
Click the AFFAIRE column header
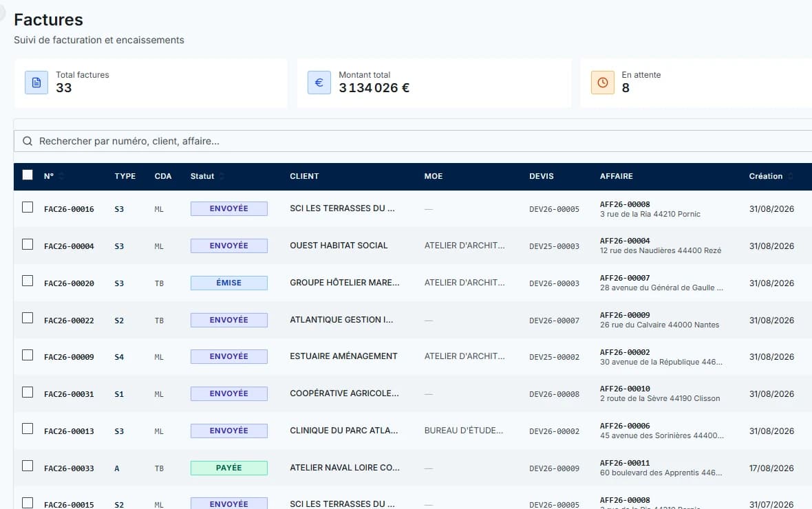pos(617,176)
